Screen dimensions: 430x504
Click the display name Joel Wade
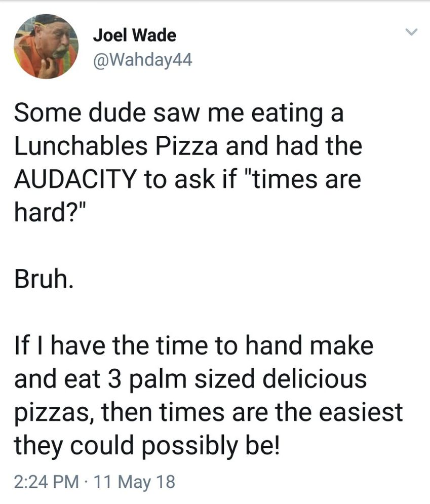pos(135,35)
